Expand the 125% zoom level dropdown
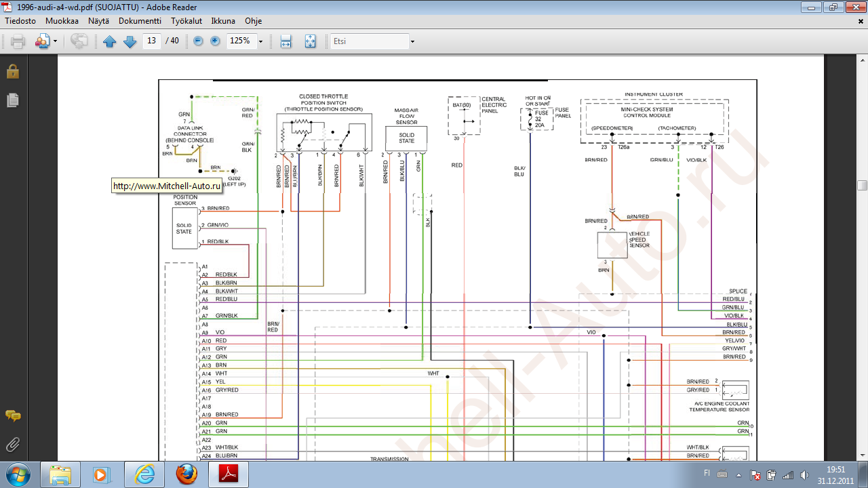Image resolution: width=868 pixels, height=488 pixels. click(260, 41)
